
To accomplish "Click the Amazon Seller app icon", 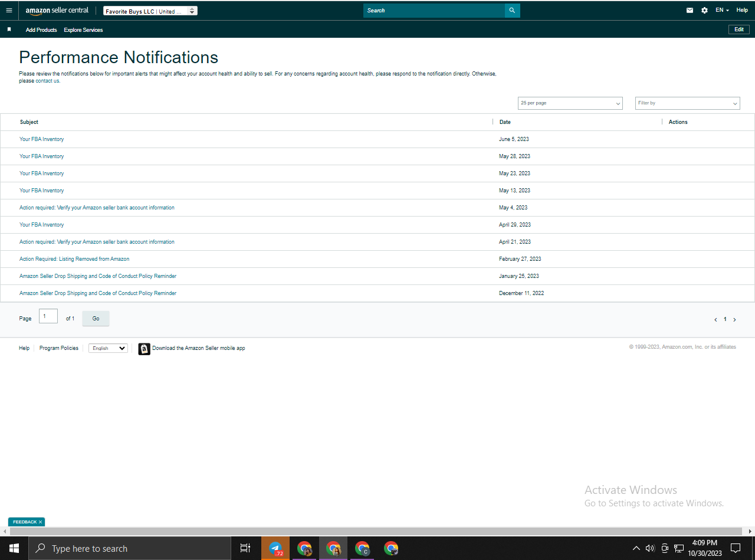I will pos(144,349).
